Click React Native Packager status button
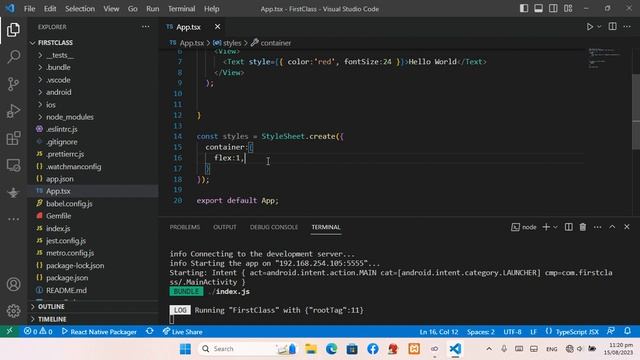The image size is (640, 360). [99, 331]
